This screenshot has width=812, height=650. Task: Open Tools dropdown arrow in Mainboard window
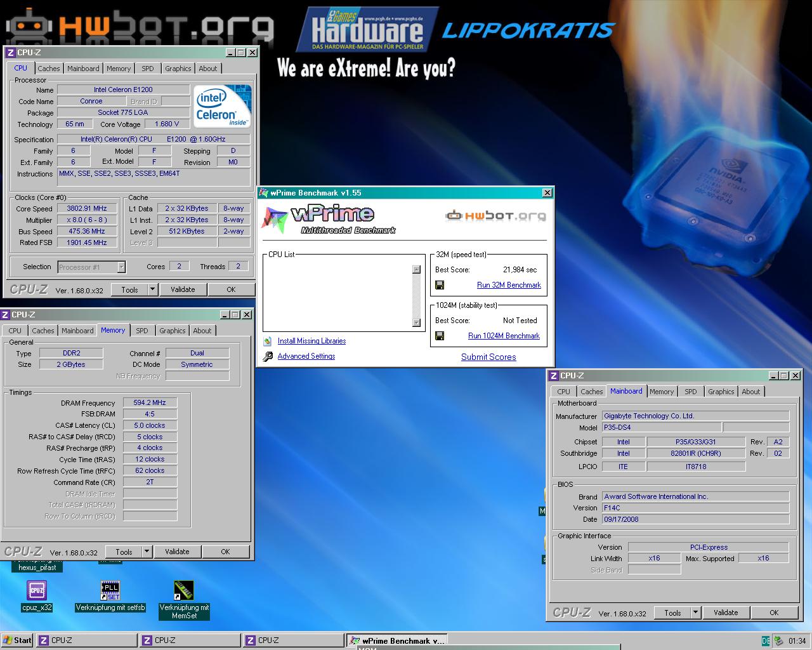tap(695, 613)
